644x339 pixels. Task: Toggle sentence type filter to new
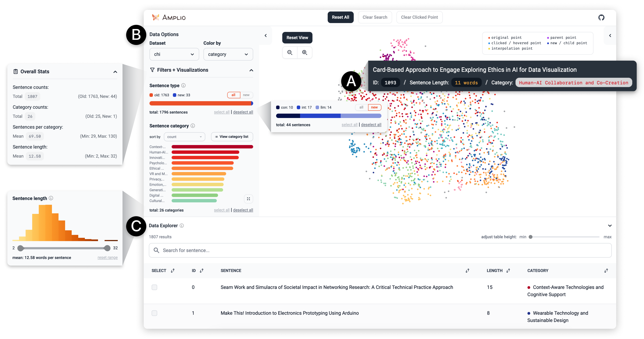[246, 95]
